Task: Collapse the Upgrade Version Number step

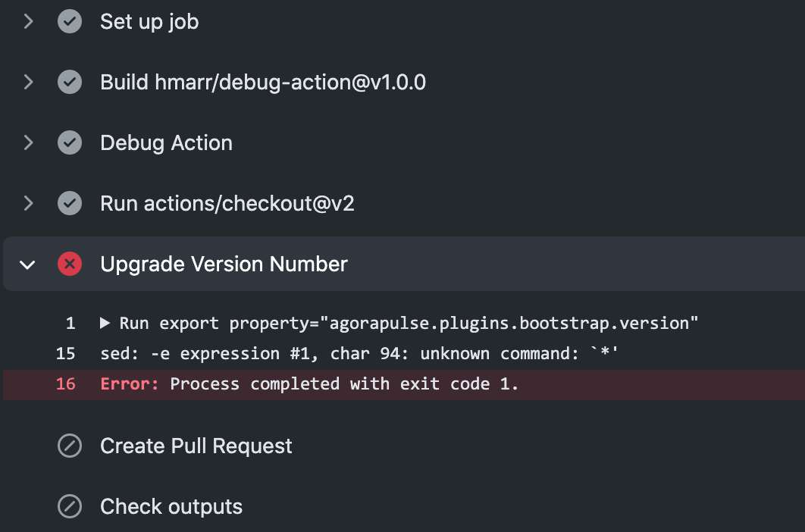Action: pyautogui.click(x=28, y=264)
